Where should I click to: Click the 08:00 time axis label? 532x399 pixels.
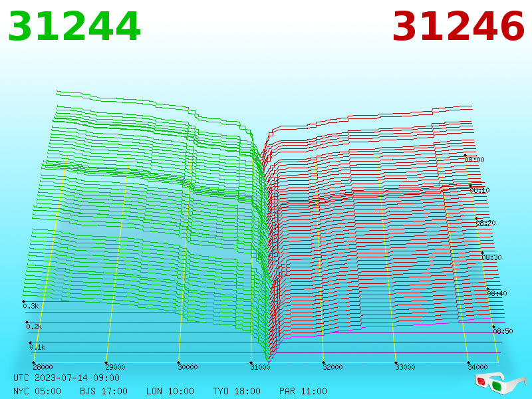tap(474, 160)
